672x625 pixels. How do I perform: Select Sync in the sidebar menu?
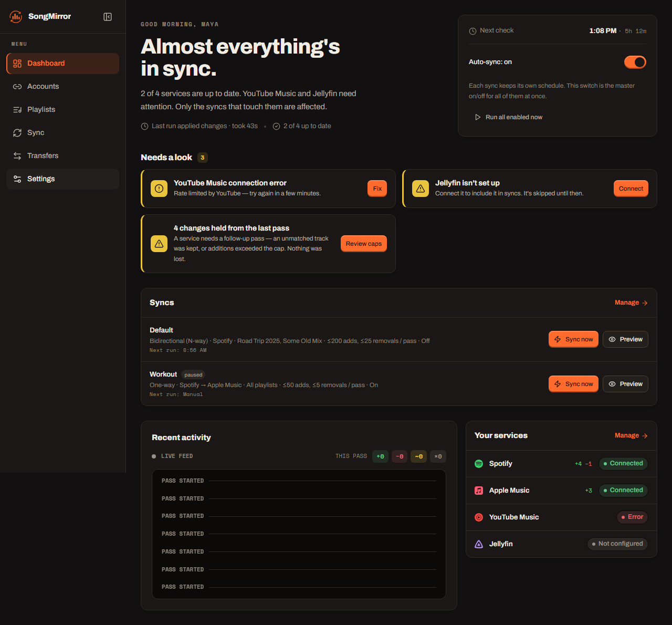[x=62, y=133]
